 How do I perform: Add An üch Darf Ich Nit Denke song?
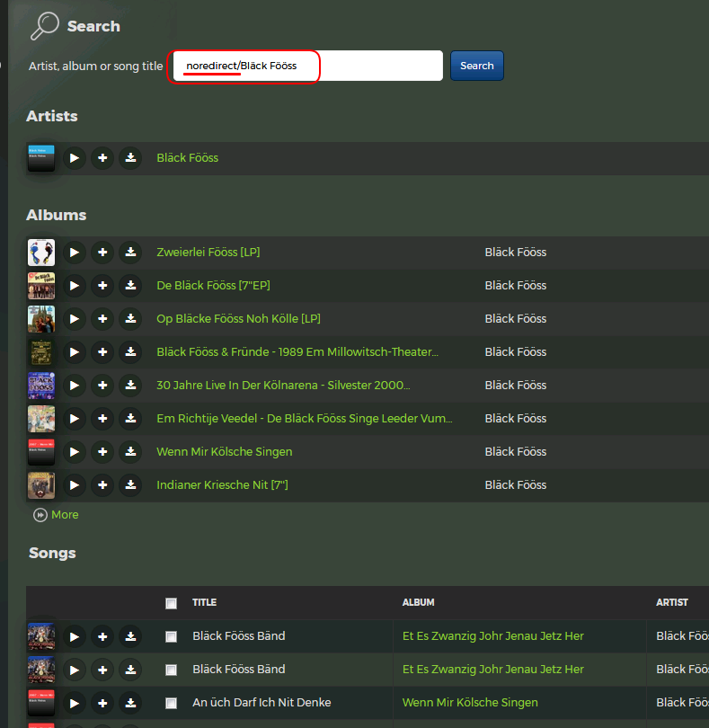(102, 703)
